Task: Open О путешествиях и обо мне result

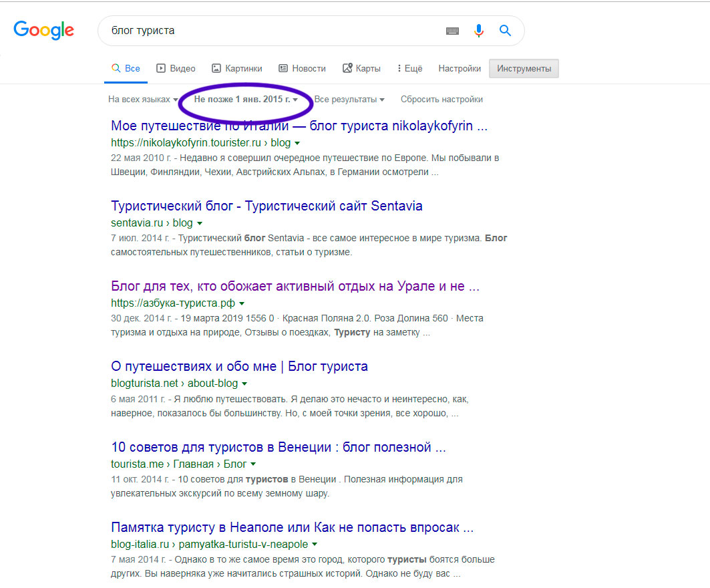Action: click(240, 366)
